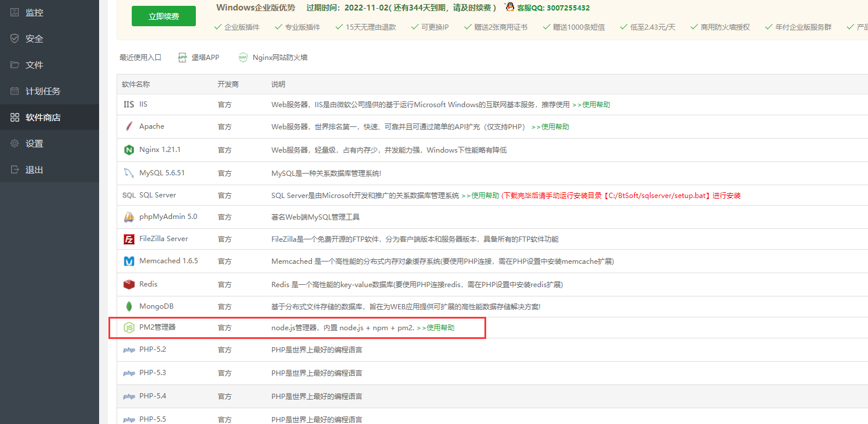This screenshot has height=424, width=868.
Task: Click the 堡塔APP icon
Action: (182, 58)
